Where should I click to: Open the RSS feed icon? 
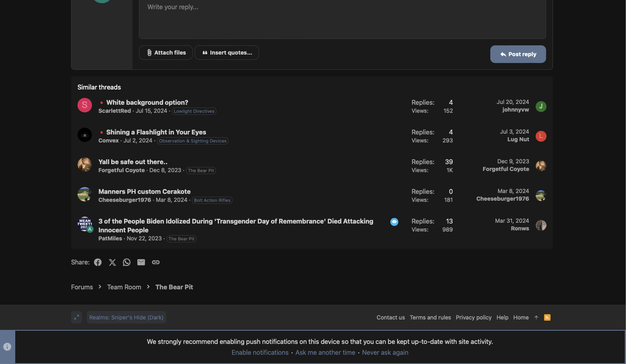pyautogui.click(x=547, y=317)
